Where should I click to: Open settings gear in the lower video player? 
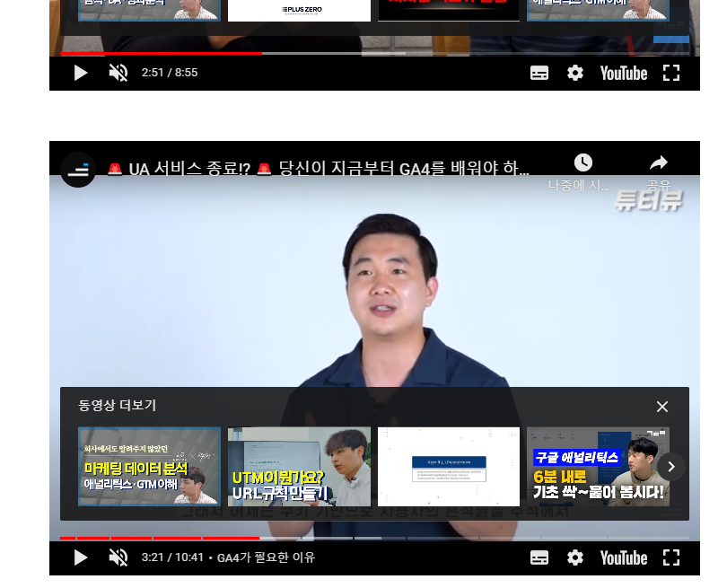[575, 557]
